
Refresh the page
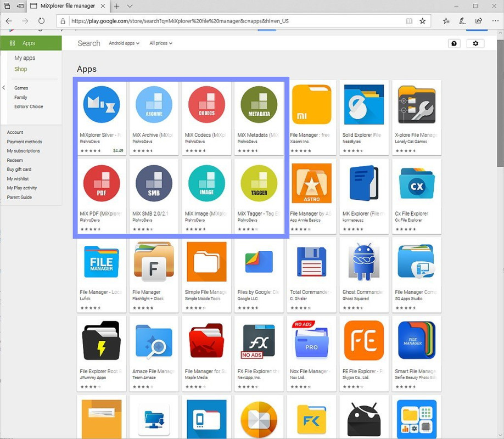click(x=41, y=21)
